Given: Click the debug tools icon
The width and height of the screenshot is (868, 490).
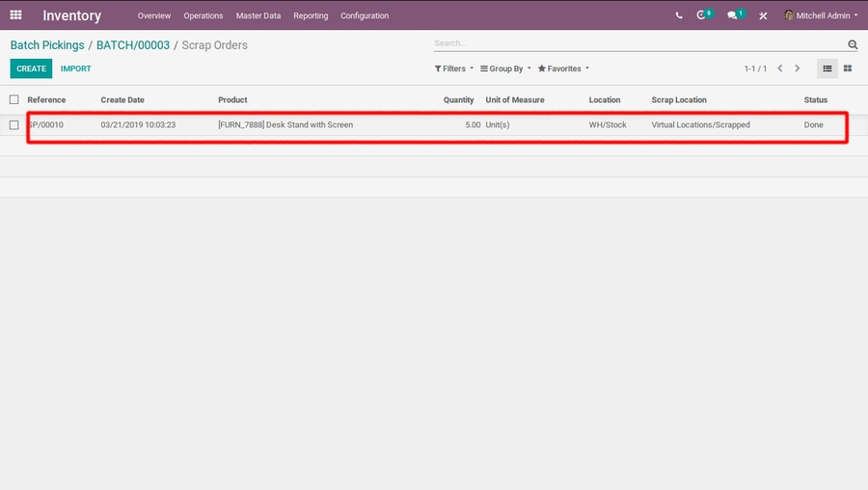Looking at the screenshot, I should (763, 15).
